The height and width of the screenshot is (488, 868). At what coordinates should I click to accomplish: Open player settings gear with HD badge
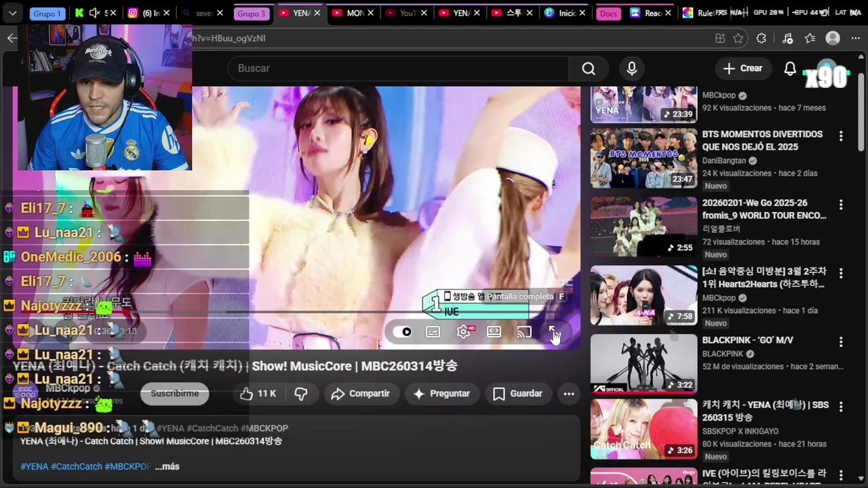pyautogui.click(x=465, y=332)
